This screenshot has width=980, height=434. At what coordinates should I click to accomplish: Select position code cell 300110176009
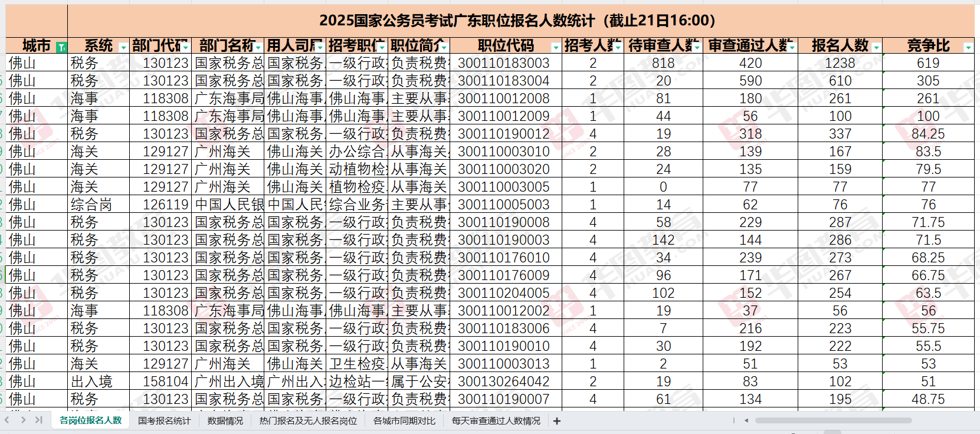(x=506, y=275)
